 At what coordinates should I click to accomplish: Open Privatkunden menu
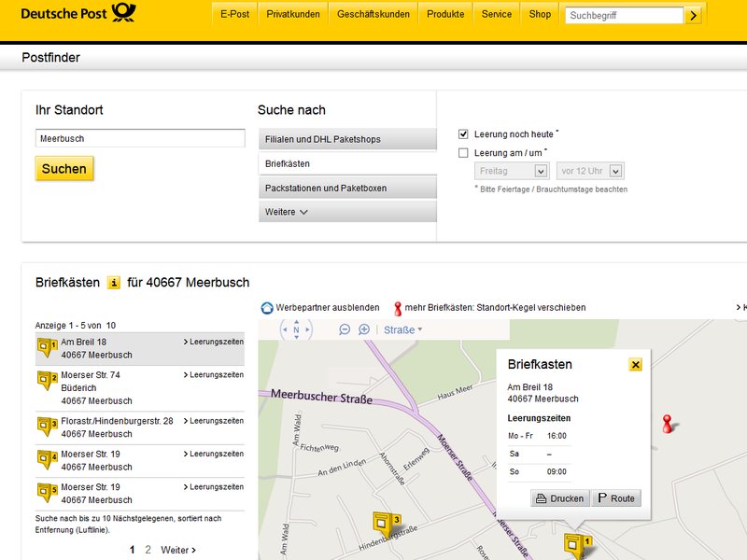point(293,14)
